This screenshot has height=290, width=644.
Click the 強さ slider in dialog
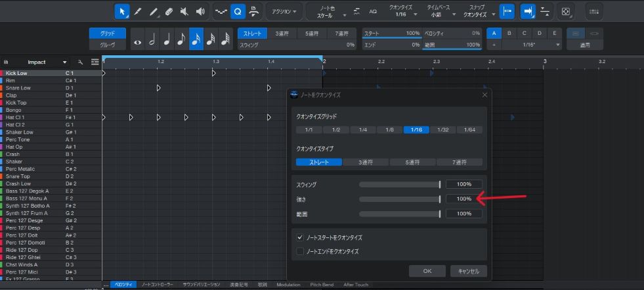(x=399, y=199)
